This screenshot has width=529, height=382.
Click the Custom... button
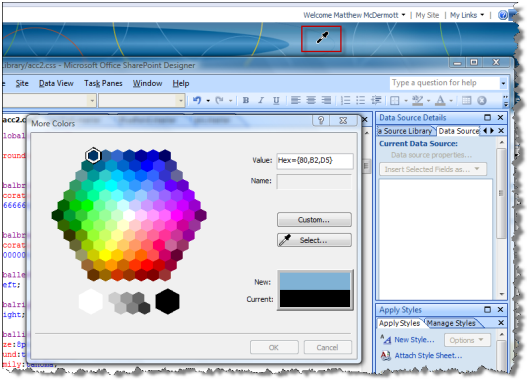314,220
